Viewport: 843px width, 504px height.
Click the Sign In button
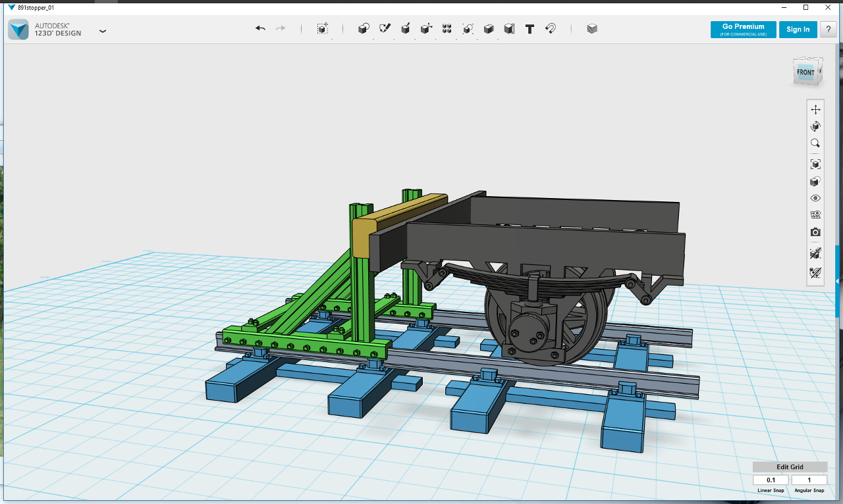point(798,30)
